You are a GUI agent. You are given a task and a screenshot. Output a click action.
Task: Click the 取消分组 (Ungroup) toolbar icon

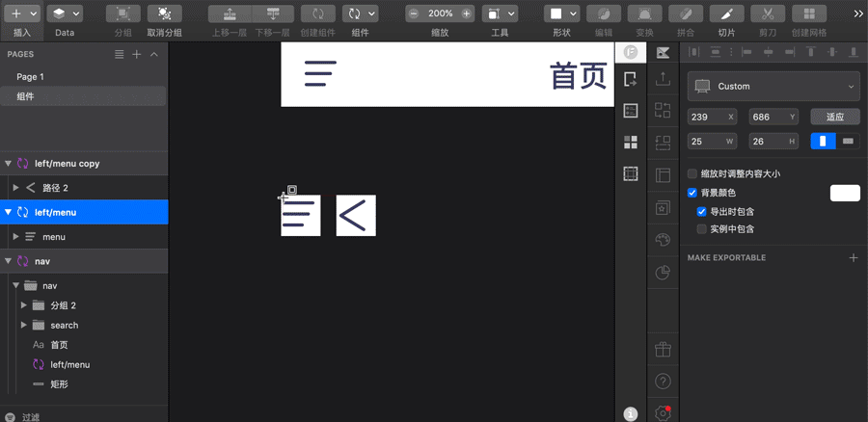tap(164, 14)
